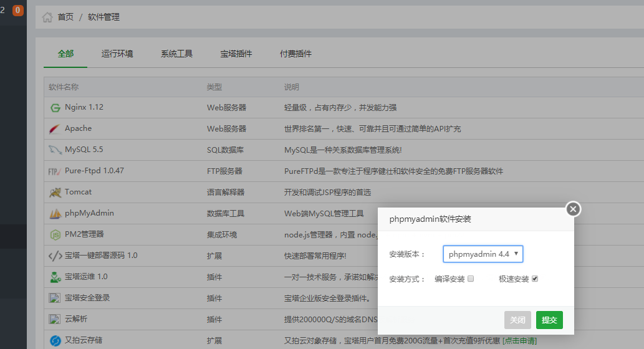This screenshot has height=349, width=644.
Task: Click the 宝塔安全登录 image icon
Action: tap(55, 298)
